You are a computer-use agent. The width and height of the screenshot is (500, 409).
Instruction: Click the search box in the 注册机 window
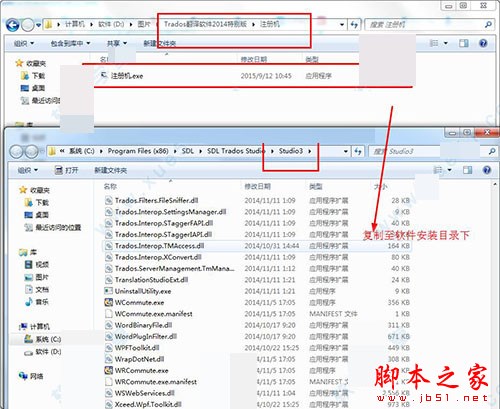(429, 25)
